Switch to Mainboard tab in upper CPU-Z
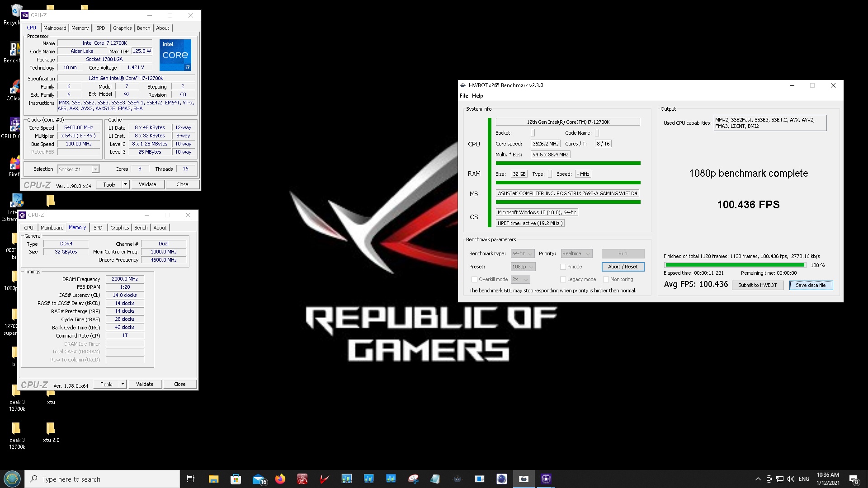This screenshot has height=488, width=868. tap(55, 28)
